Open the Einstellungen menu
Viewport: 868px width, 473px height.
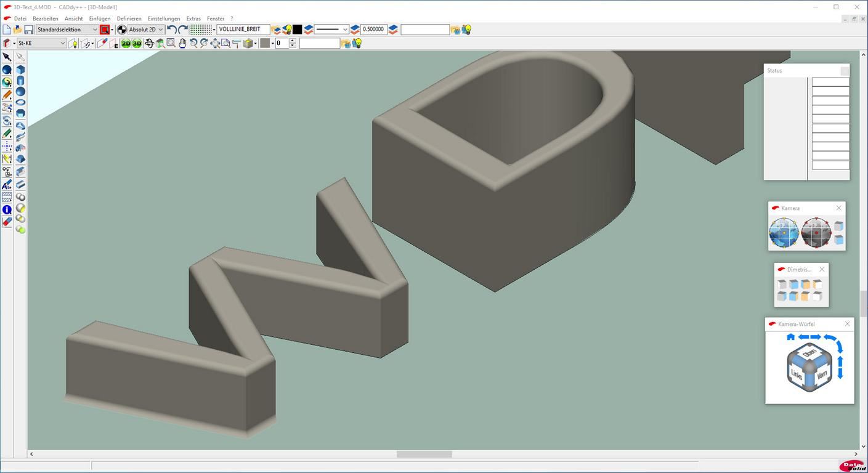164,18
